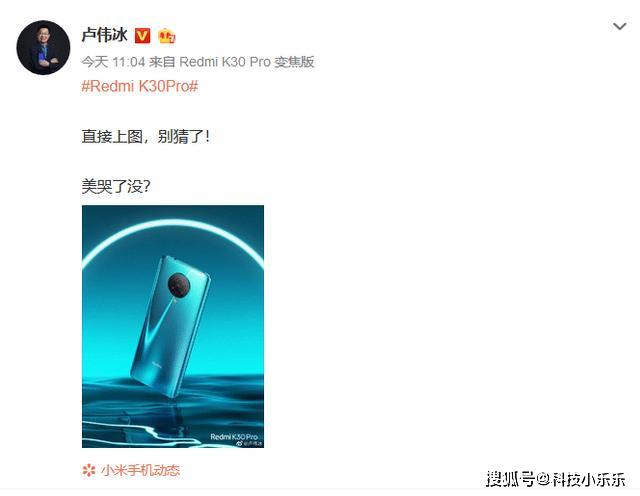
Task: Click the 搜狐号@科技小乐乐 watermark
Action: pos(556,478)
